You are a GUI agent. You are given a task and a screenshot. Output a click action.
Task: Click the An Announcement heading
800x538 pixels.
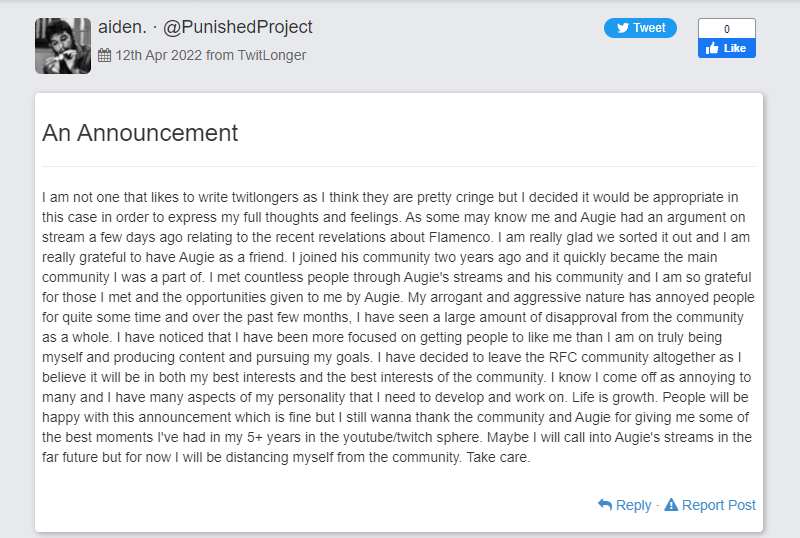pyautogui.click(x=140, y=133)
